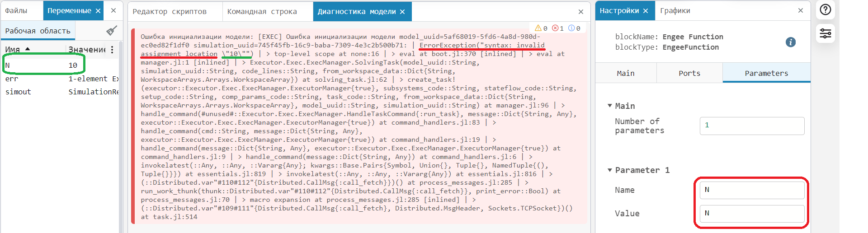Close the Диагностика модели tab
Screen dimensions: 868x233
[402, 12]
